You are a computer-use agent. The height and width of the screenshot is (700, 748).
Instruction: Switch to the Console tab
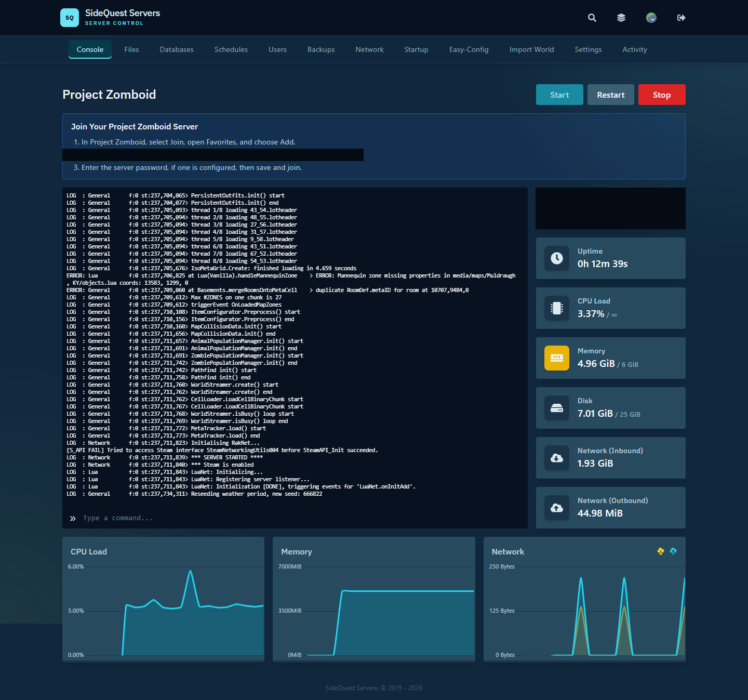90,49
